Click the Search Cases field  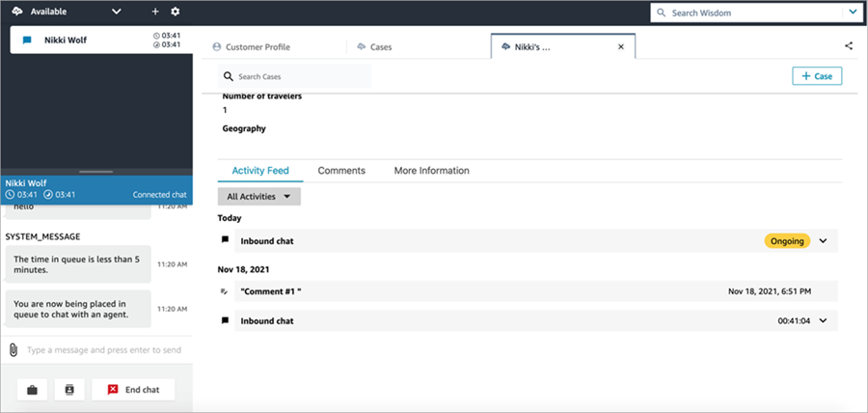point(294,76)
